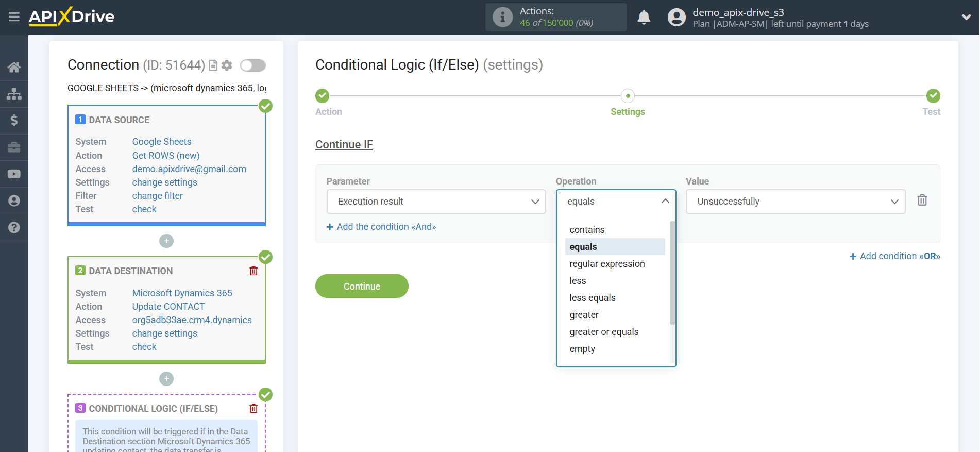Click the operation list scrollbar
Image resolution: width=980 pixels, height=452 pixels.
[672, 273]
